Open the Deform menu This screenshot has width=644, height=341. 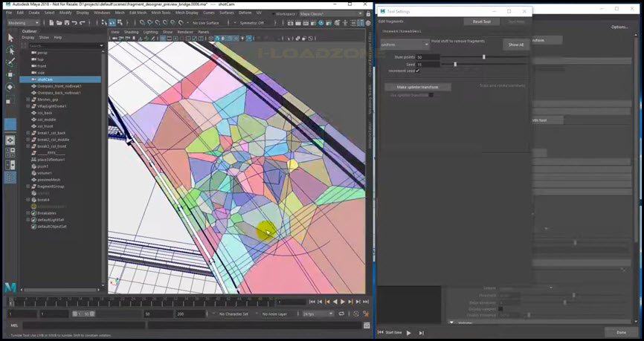[245, 13]
